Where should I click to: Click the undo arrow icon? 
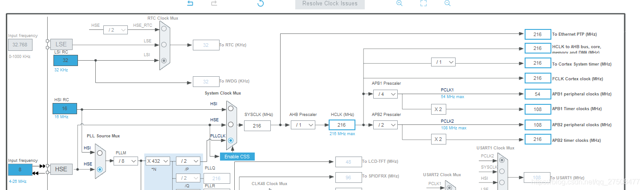(x=190, y=3)
